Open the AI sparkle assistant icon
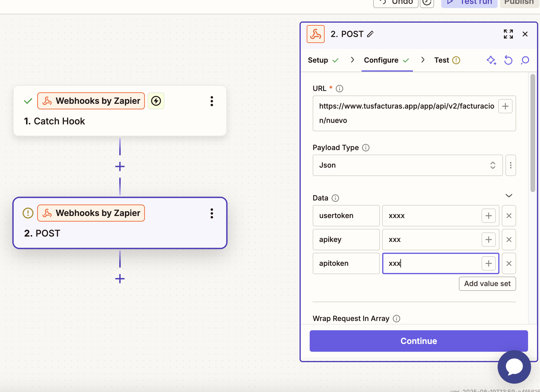Image resolution: width=540 pixels, height=392 pixels. (x=491, y=60)
